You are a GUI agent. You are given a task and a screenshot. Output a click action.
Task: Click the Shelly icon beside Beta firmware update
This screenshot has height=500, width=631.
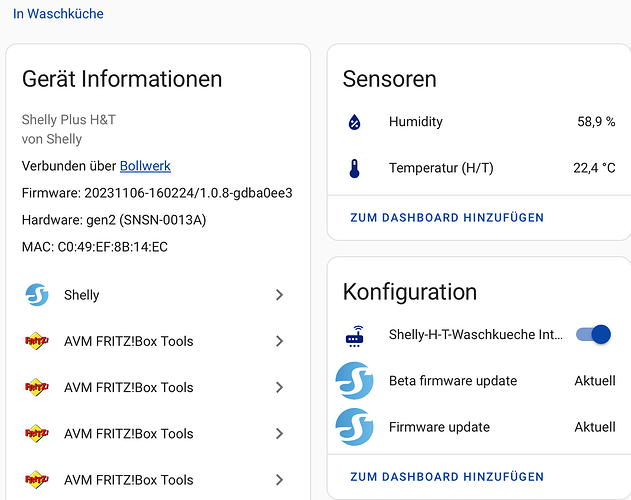355,380
